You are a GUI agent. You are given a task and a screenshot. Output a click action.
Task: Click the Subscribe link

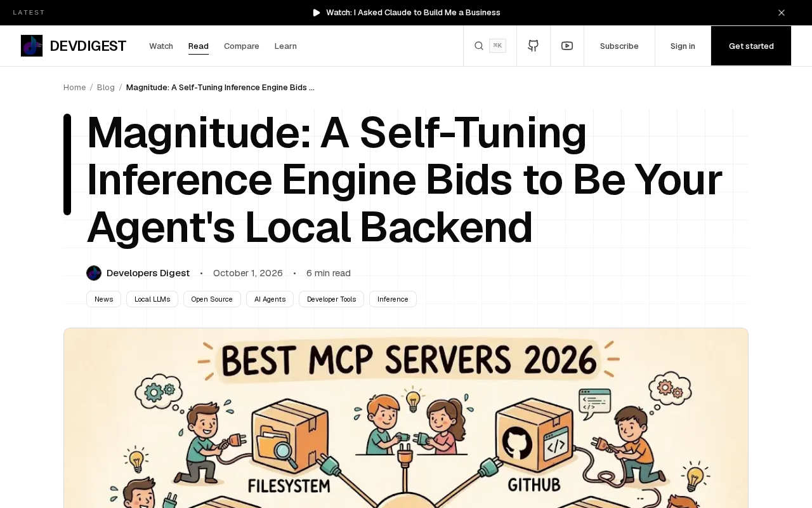click(619, 46)
